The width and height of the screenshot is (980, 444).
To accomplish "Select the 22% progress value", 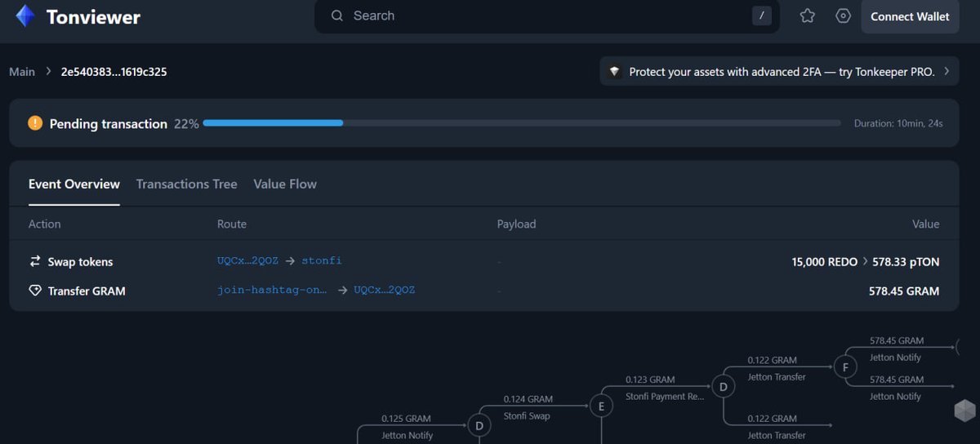I will click(x=186, y=124).
